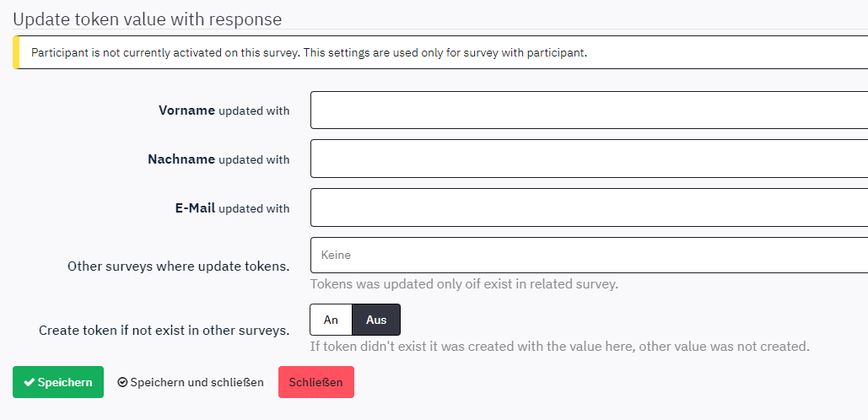Click the bold Nachname label
868x420 pixels.
[181, 159]
